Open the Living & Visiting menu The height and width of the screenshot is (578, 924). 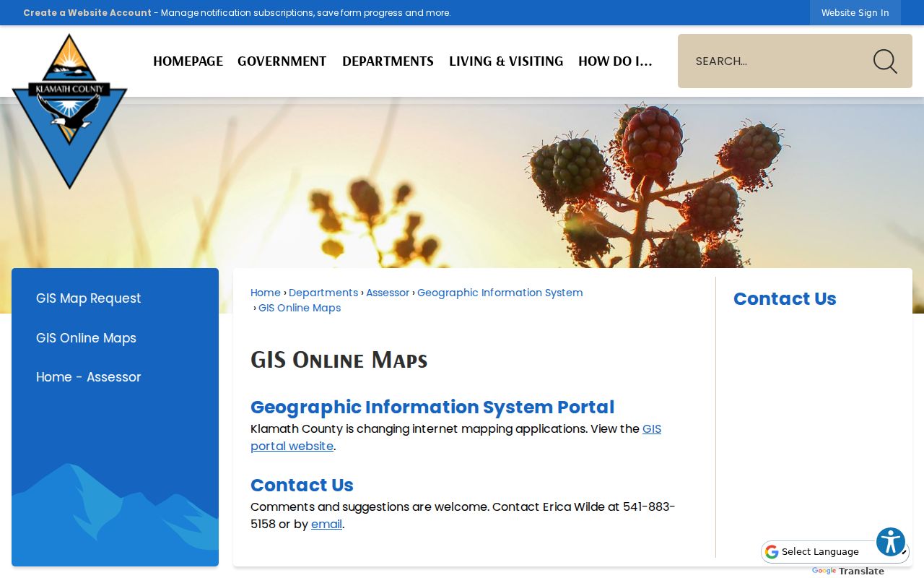point(506,61)
